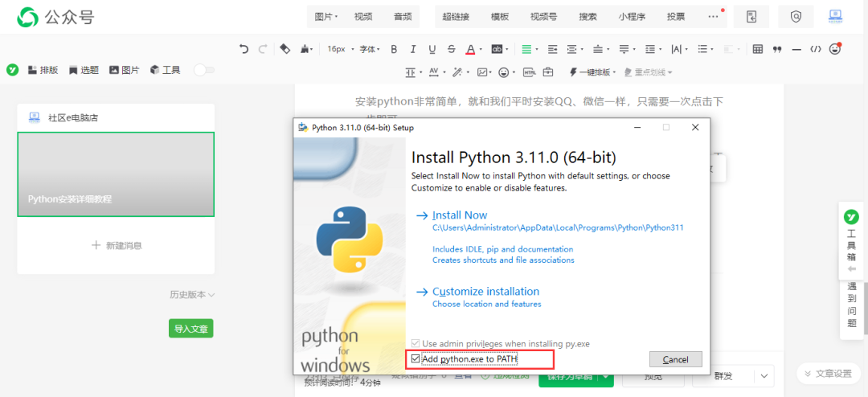Click the 社区e电脑店 account name

click(73, 118)
